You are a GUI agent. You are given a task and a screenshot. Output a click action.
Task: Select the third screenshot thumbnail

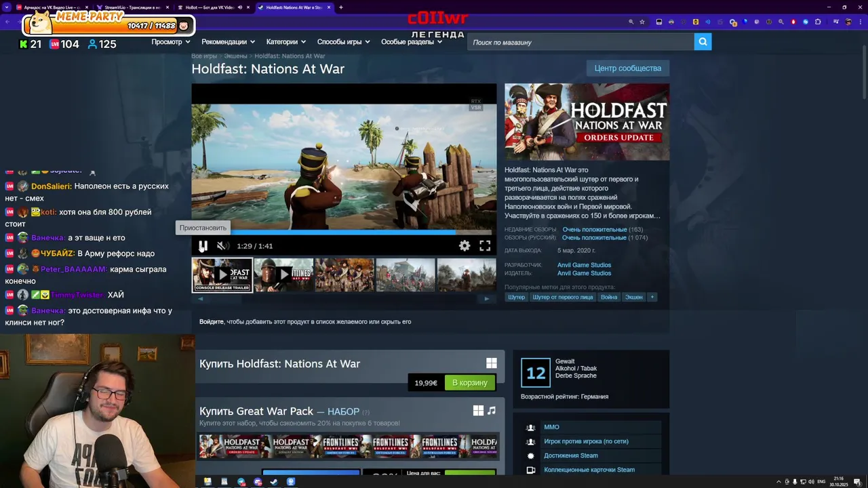click(x=344, y=274)
